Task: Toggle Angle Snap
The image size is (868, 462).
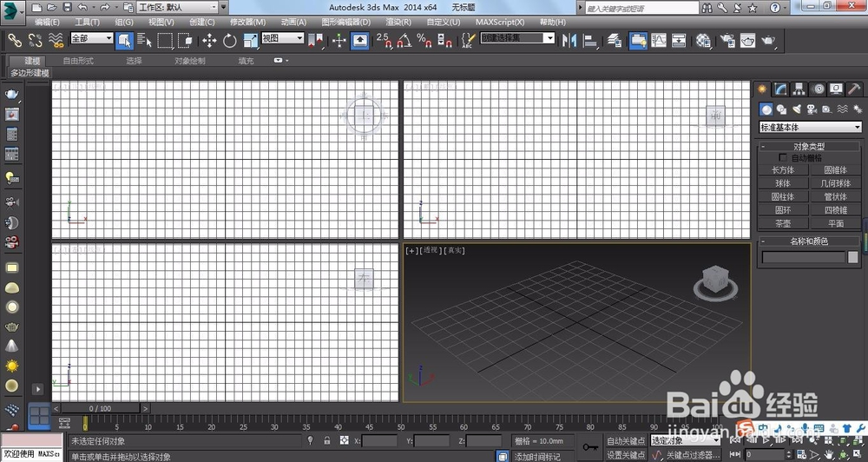Action: 404,41
